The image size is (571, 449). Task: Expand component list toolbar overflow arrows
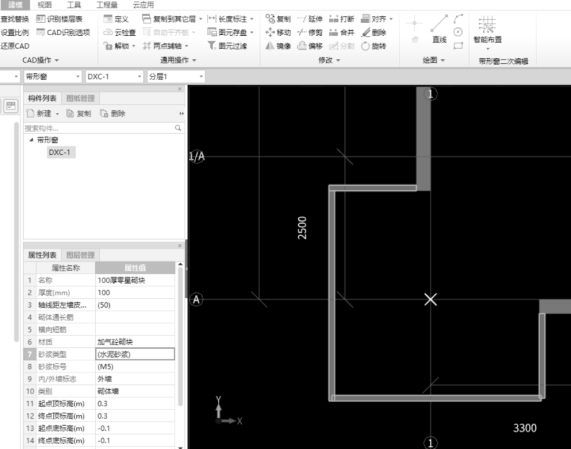click(181, 114)
